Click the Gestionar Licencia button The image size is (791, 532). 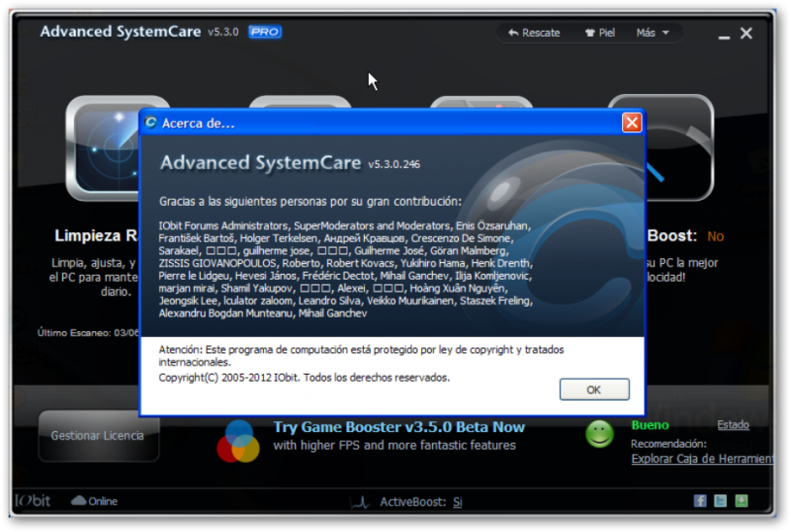click(x=98, y=435)
